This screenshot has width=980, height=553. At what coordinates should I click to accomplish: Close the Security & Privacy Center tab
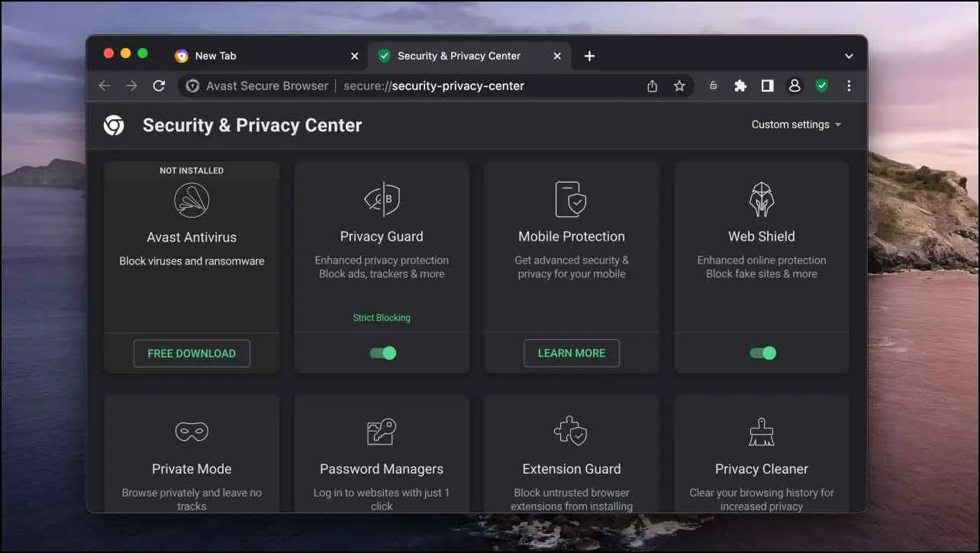(x=557, y=56)
